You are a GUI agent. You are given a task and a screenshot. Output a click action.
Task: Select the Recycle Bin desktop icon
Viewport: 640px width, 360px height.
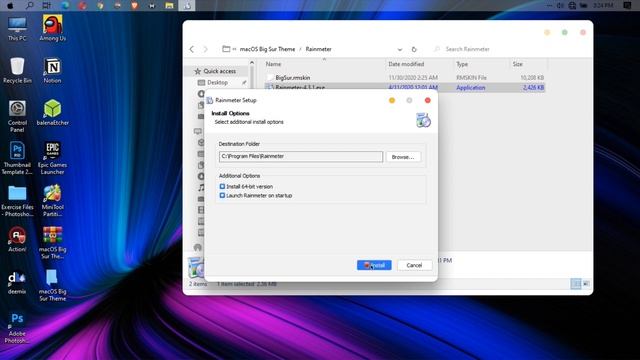pos(17,71)
